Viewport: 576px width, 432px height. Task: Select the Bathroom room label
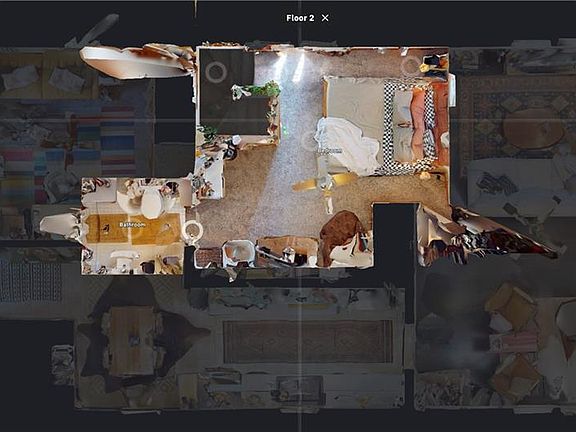click(x=132, y=224)
